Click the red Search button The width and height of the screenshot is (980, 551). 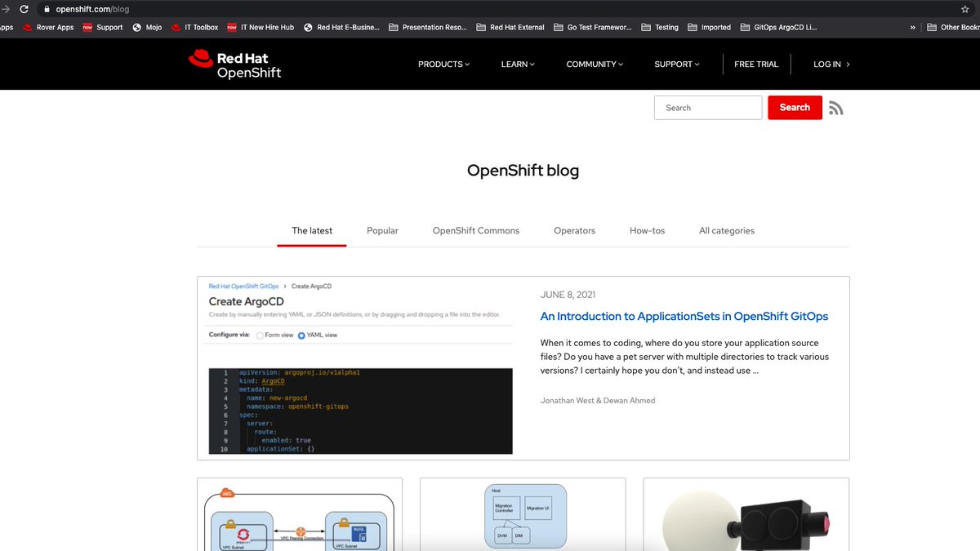tap(795, 108)
